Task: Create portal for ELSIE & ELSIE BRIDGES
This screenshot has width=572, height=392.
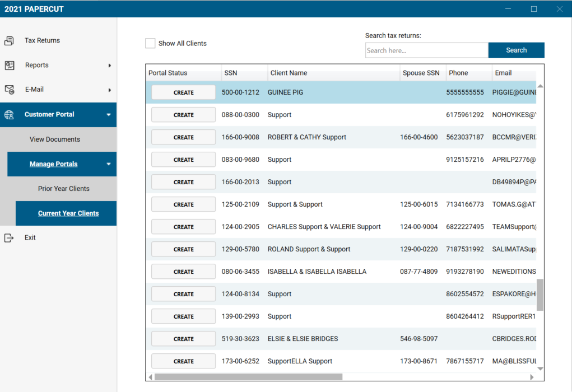Action: (184, 339)
